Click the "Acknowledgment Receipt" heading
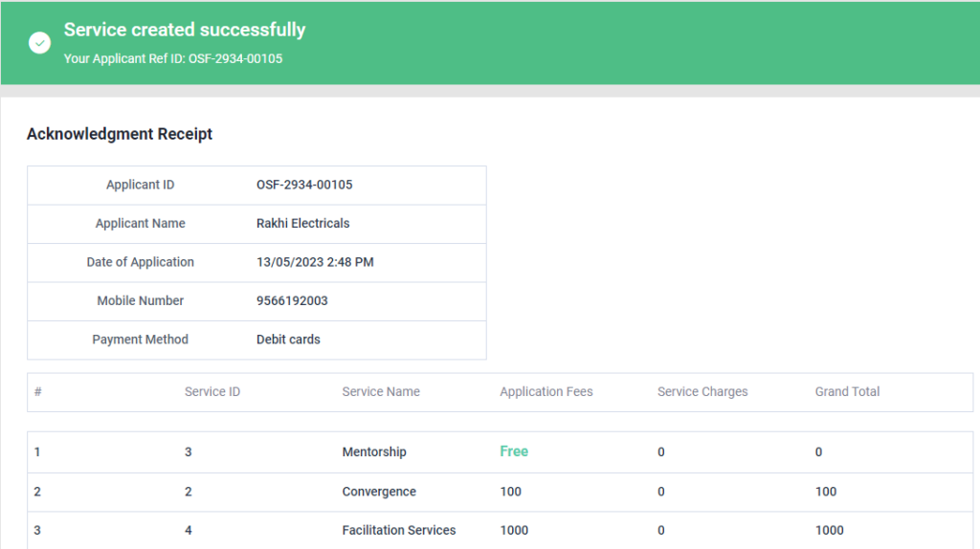 click(x=120, y=134)
